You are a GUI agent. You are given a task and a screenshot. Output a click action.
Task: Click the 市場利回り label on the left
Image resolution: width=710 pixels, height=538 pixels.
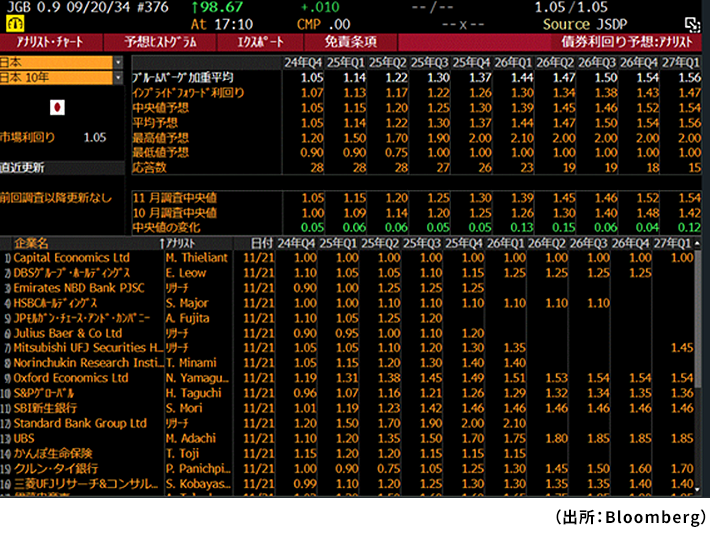click(x=27, y=137)
